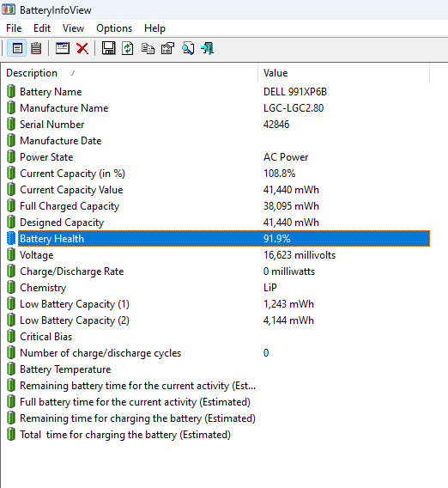The width and height of the screenshot is (448, 488).
Task: Select the Full Charged Capacity row
Action: click(218, 206)
